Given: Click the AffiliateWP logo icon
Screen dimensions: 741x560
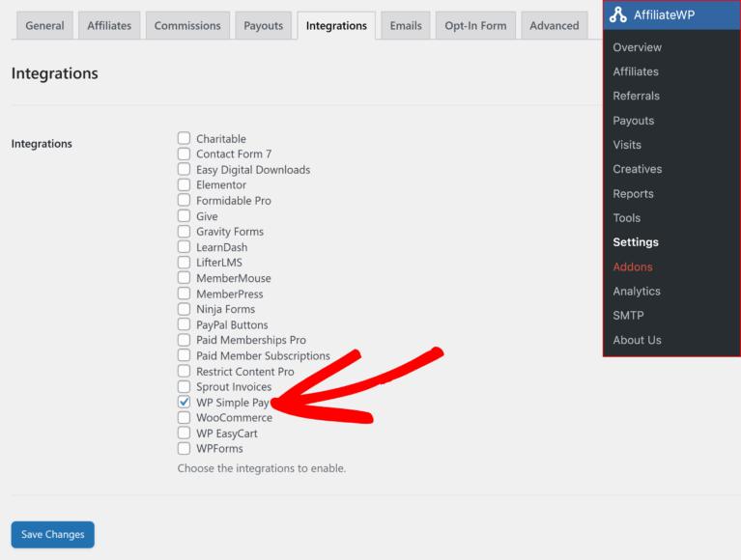Looking at the screenshot, I should pyautogui.click(x=618, y=15).
